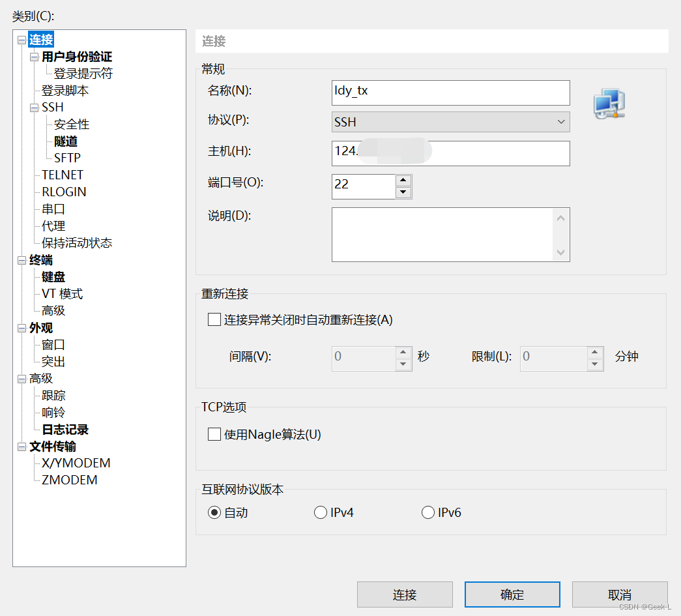Enable automatic reconnect on abnormal disconnect

[x=214, y=319]
